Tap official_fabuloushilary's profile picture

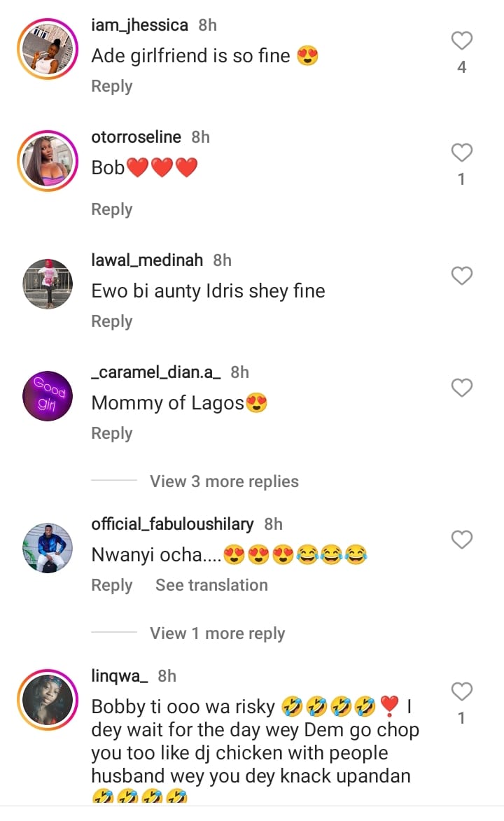click(x=48, y=548)
